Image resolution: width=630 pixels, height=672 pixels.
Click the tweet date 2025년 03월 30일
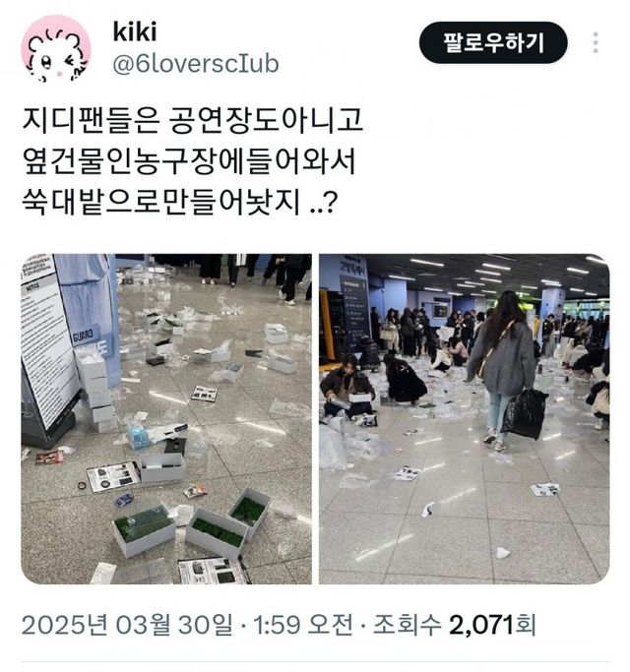point(127,625)
